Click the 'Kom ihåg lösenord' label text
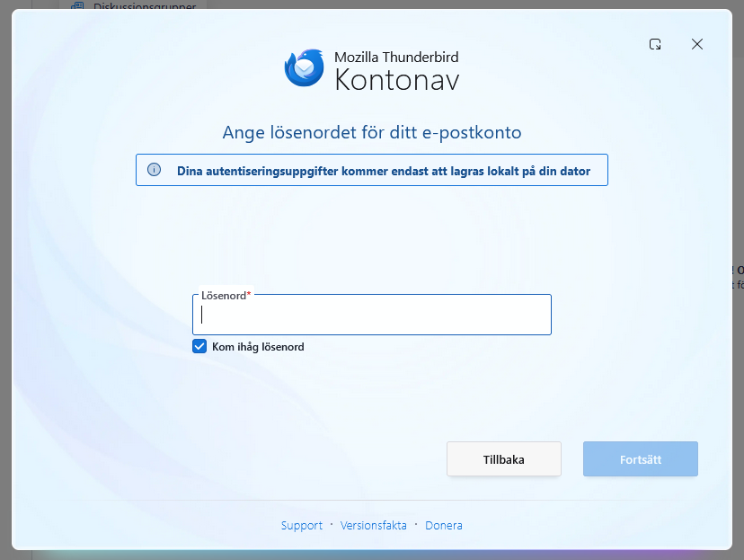The image size is (744, 560). click(258, 347)
